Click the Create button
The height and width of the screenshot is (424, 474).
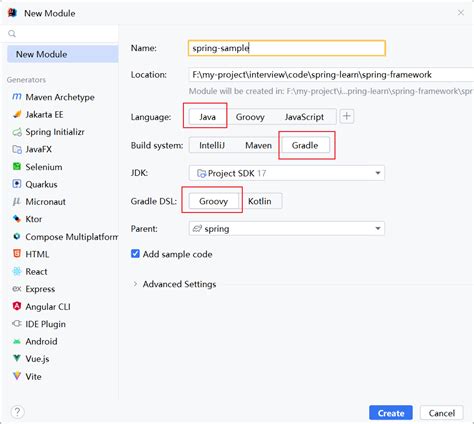tap(391, 413)
